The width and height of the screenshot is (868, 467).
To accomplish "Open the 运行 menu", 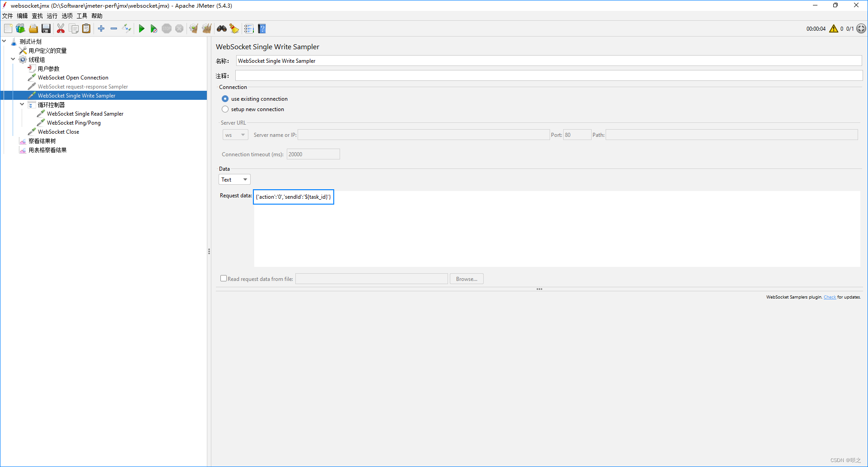I will (x=51, y=15).
